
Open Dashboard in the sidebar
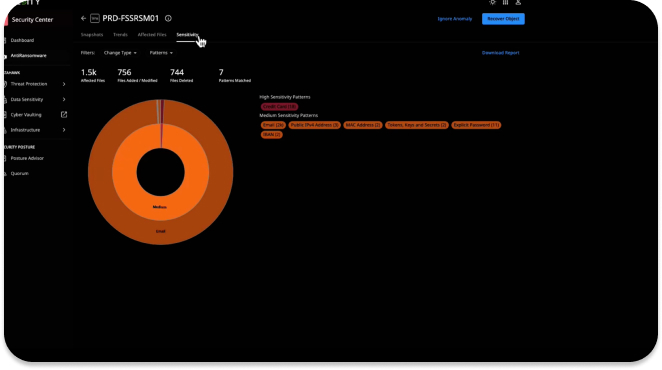(22, 40)
